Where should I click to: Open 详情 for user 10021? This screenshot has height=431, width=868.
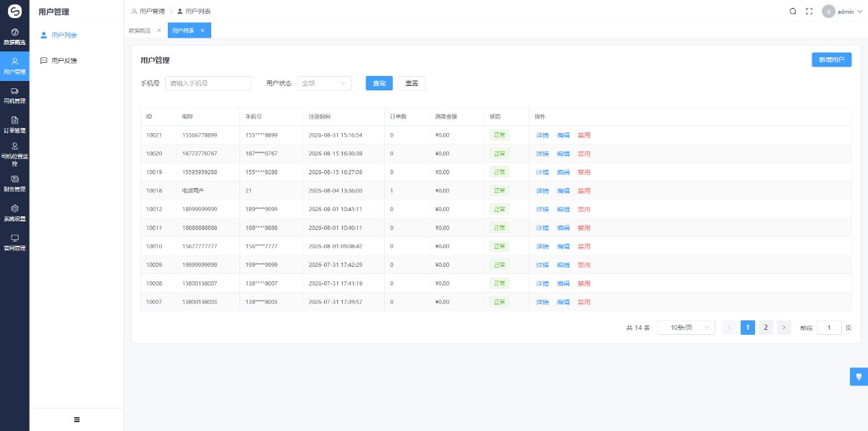click(x=542, y=135)
